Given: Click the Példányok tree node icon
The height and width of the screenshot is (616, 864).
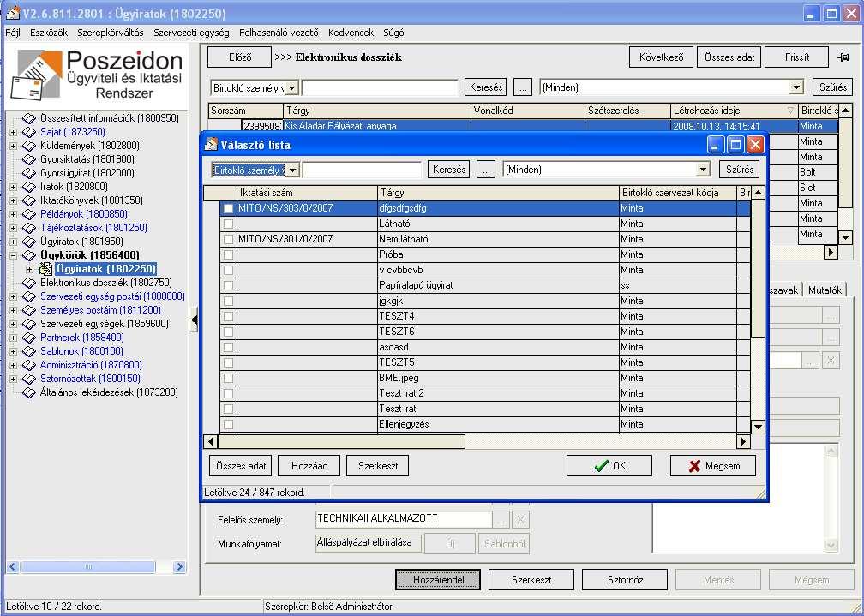Looking at the screenshot, I should pos(29,214).
